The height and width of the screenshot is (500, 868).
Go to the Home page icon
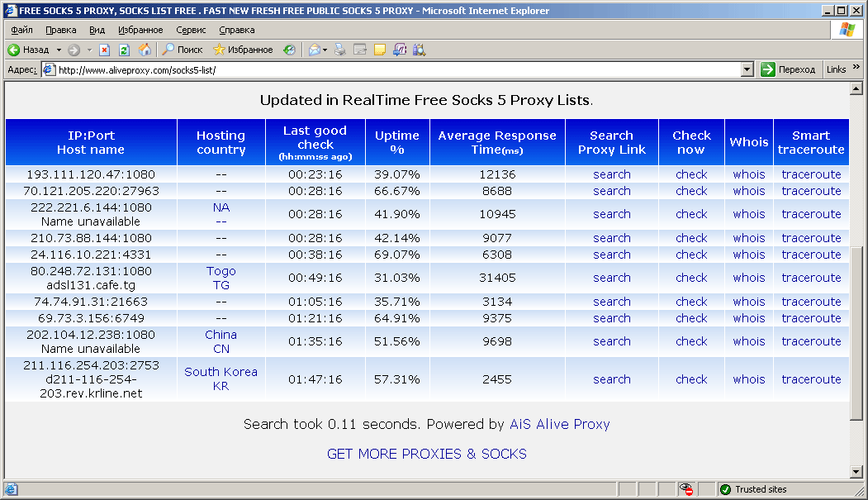pos(145,50)
